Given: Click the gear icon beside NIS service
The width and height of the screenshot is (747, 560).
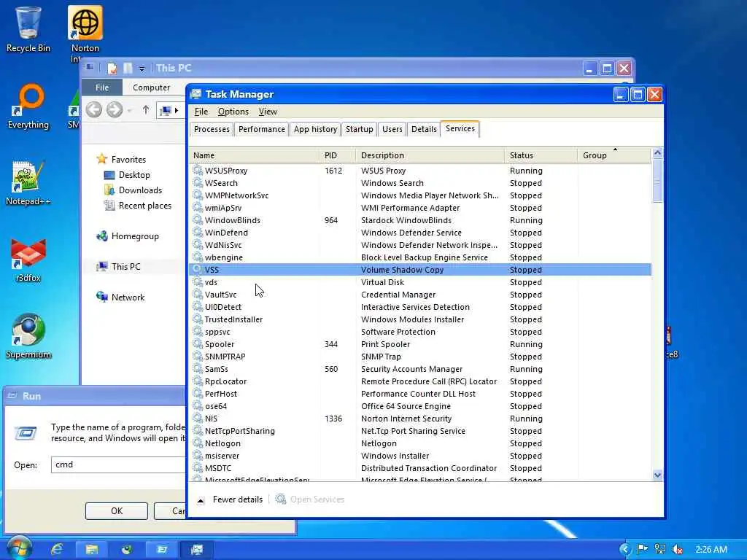Looking at the screenshot, I should pyautogui.click(x=197, y=418).
